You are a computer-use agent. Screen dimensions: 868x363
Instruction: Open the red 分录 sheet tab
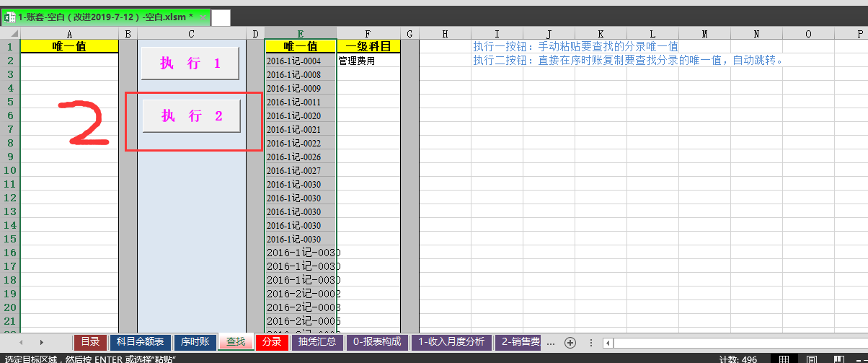coord(272,342)
